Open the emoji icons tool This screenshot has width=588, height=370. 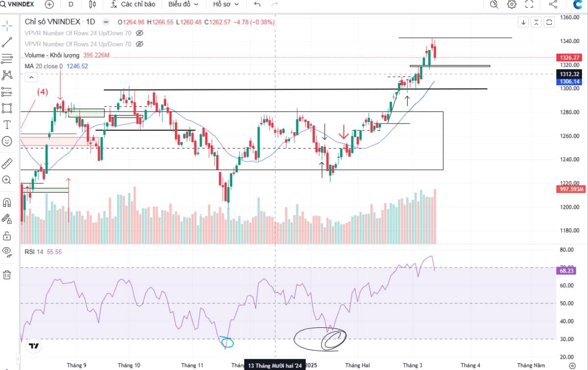[x=7, y=141]
